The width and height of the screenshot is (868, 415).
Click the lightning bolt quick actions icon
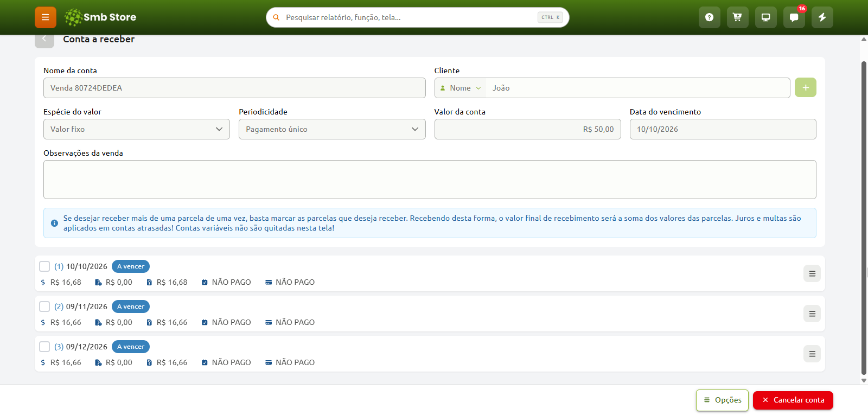click(x=822, y=17)
